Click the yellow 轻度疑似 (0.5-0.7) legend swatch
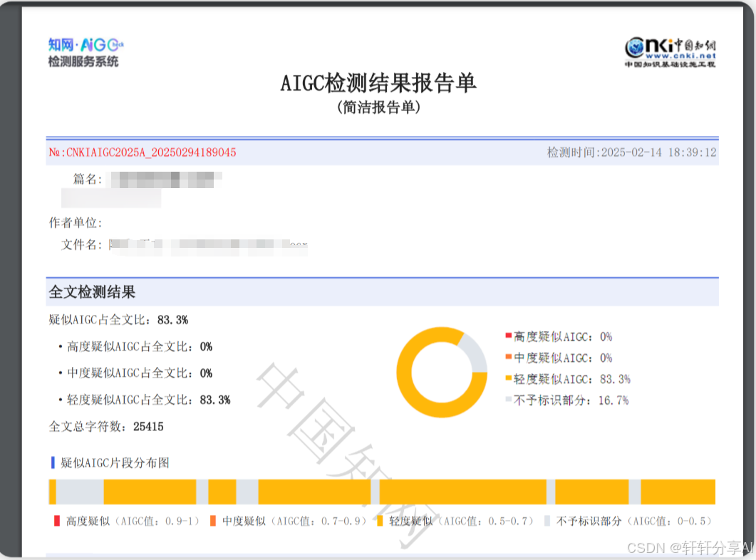This screenshot has height=560, width=756. [380, 521]
